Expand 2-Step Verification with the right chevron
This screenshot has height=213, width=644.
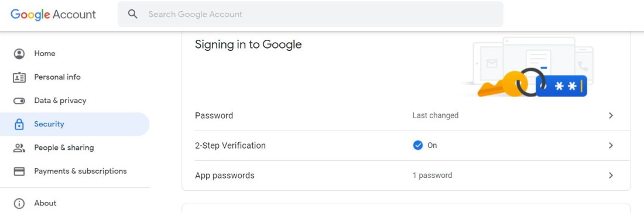click(611, 145)
